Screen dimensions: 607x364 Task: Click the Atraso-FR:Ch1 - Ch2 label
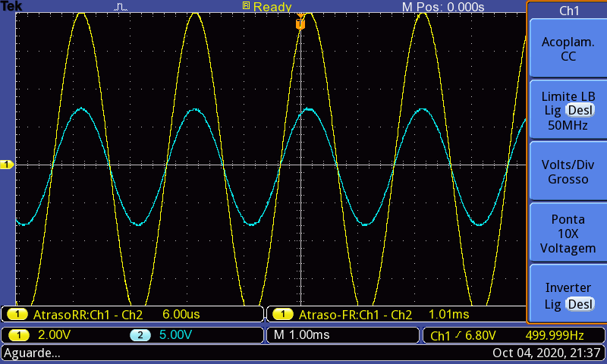click(355, 315)
